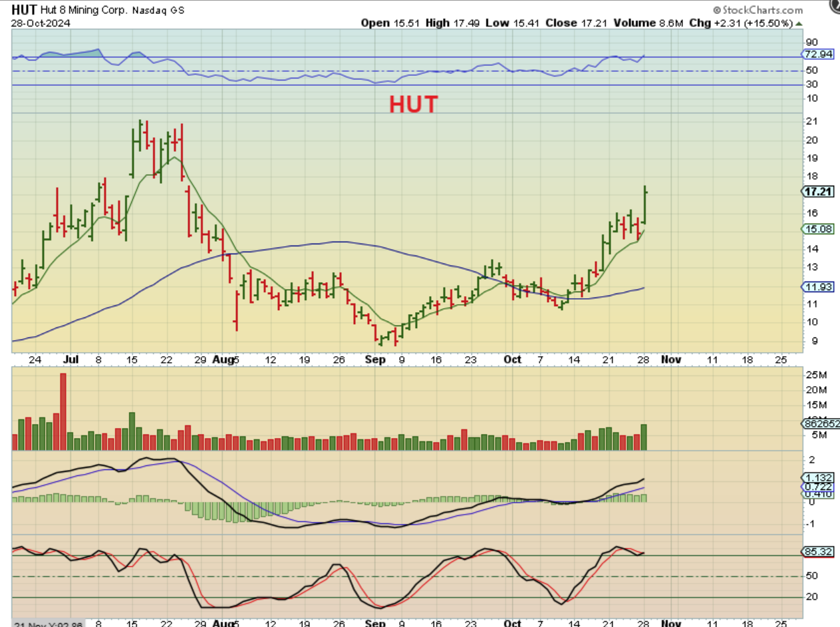Screen dimensions: 840x627
Task: Click the Oct label on price date axis
Action: [x=513, y=359]
